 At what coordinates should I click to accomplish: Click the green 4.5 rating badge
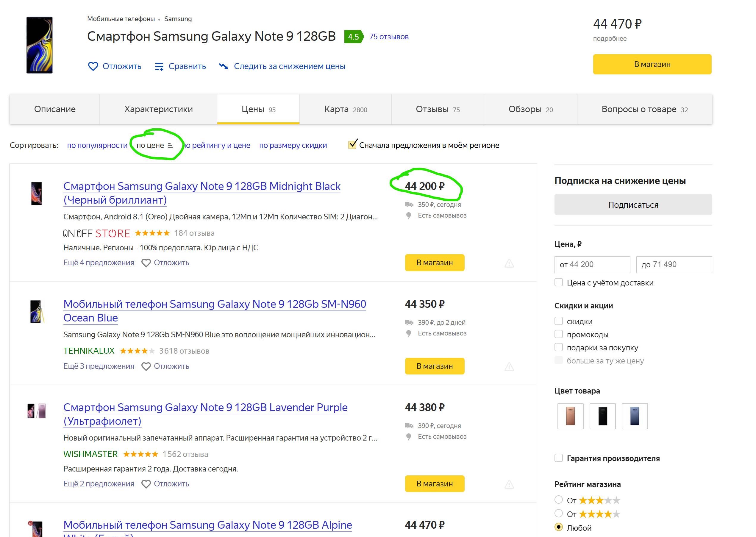point(354,37)
